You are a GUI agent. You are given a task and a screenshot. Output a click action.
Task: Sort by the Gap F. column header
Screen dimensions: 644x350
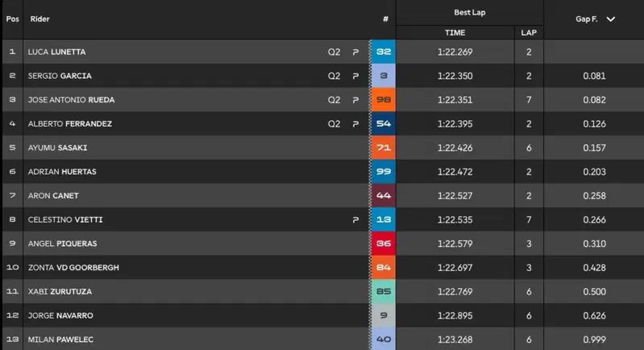pyautogui.click(x=586, y=19)
